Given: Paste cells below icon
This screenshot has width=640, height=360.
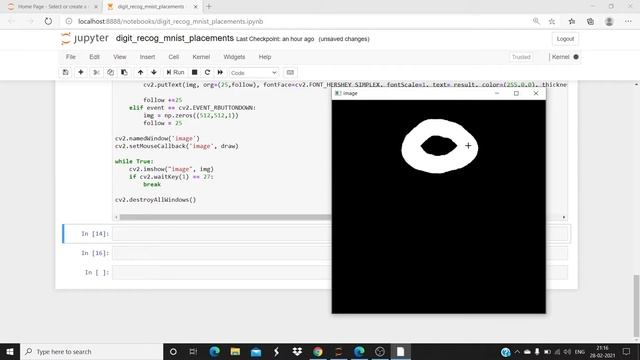Looking at the screenshot, I should 124,72.
